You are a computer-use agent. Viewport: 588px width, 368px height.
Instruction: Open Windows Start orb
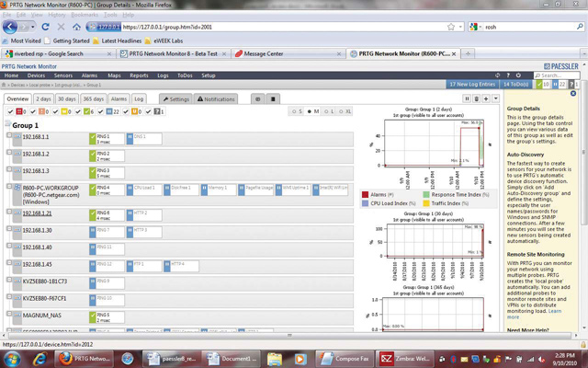pyautogui.click(x=12, y=359)
